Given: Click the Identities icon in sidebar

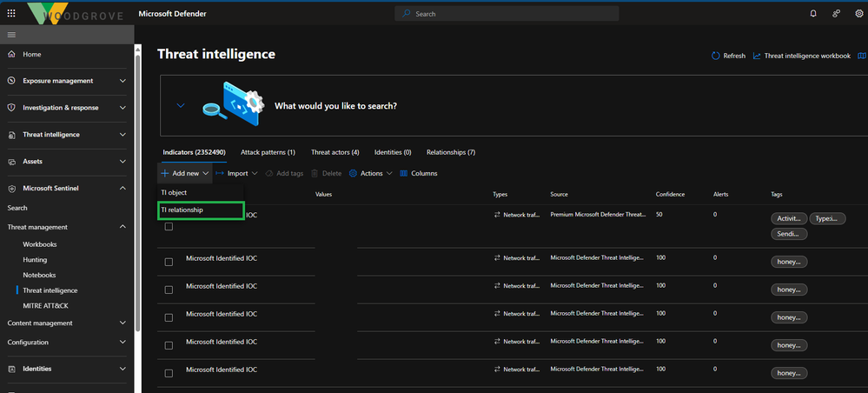Looking at the screenshot, I should pos(11,369).
